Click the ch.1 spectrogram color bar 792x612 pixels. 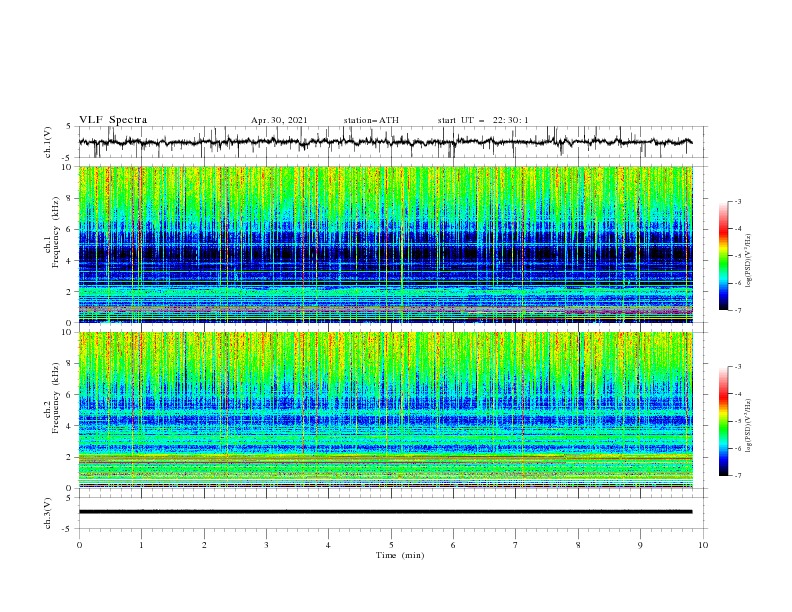[724, 255]
